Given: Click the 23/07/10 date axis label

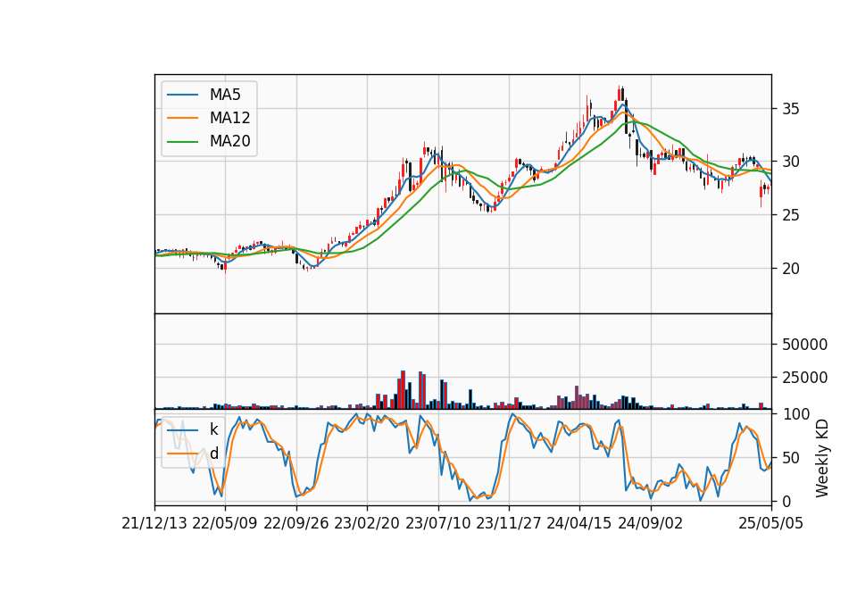Looking at the screenshot, I should pyautogui.click(x=437, y=524).
